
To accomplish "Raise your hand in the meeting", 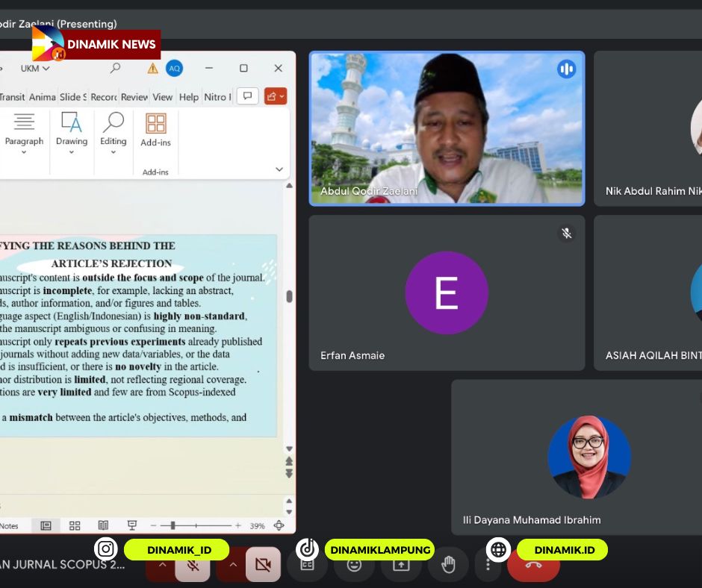I will coord(448,565).
